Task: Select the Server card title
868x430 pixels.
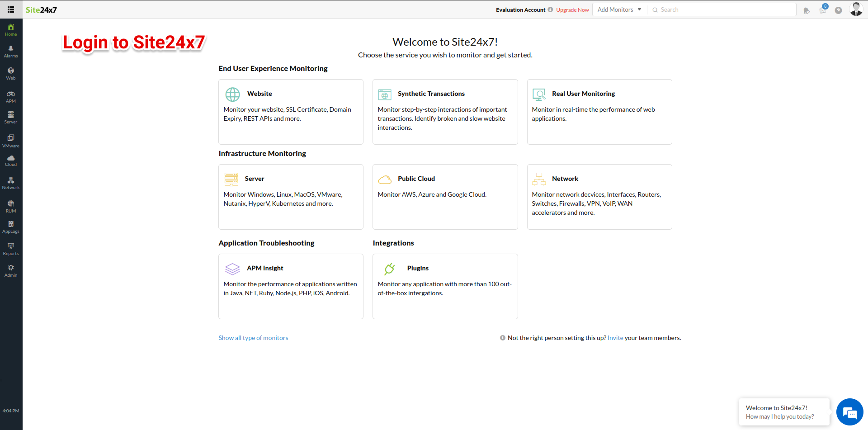Action: click(x=255, y=179)
